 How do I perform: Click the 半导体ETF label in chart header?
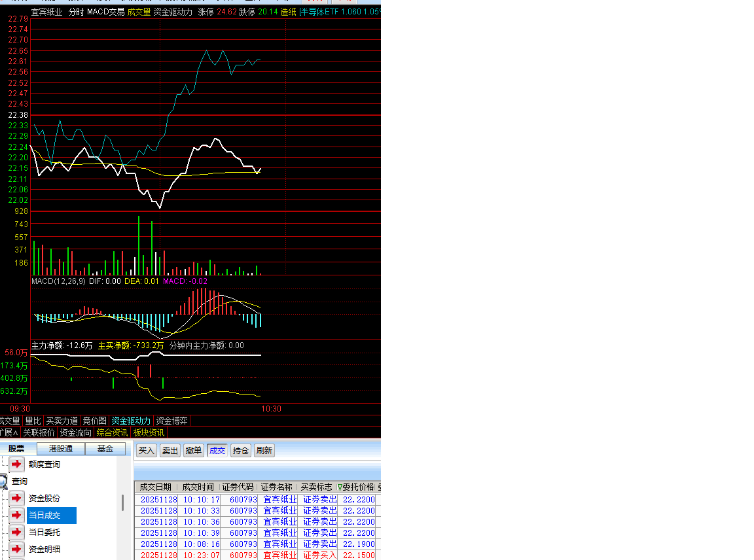[x=320, y=12]
